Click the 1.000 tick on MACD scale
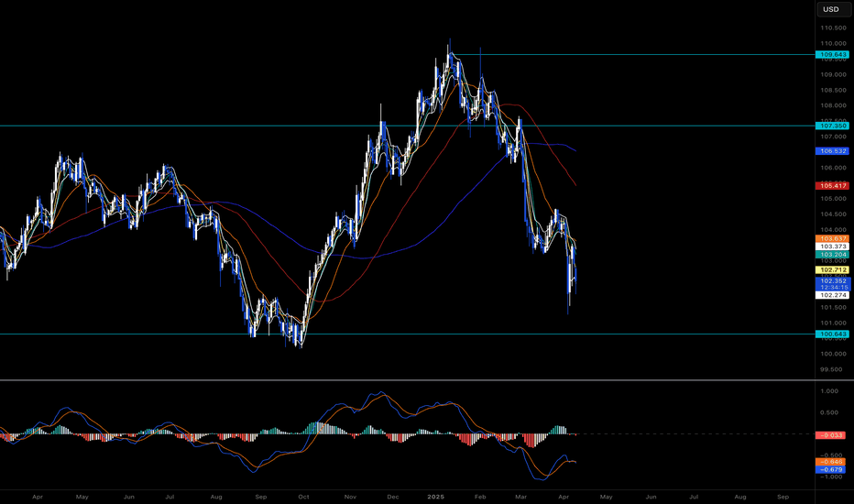The image size is (854, 504). pos(829,391)
